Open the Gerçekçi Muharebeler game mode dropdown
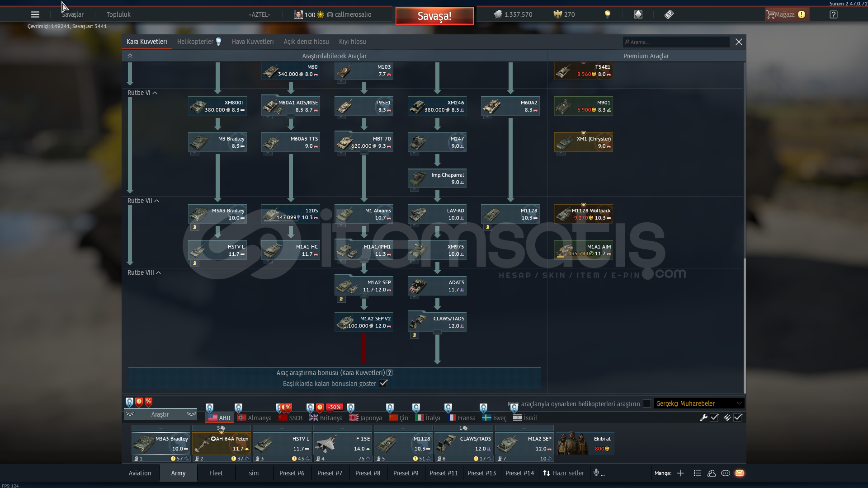The height and width of the screenshot is (488, 868). point(699,404)
